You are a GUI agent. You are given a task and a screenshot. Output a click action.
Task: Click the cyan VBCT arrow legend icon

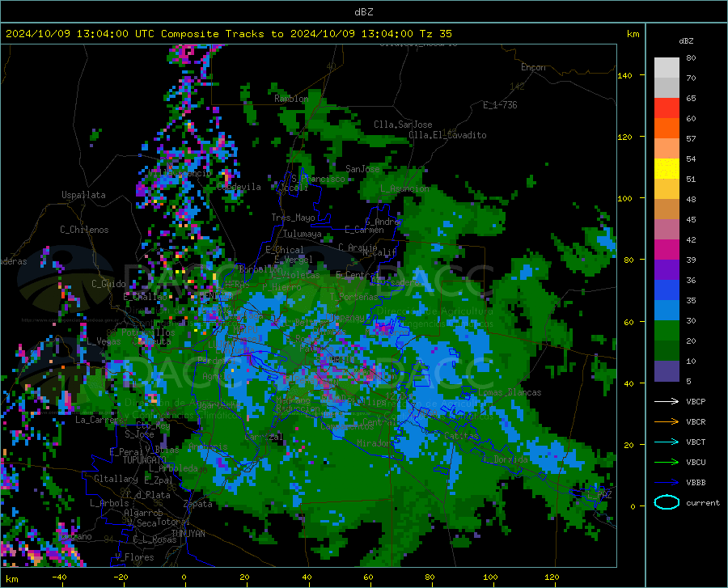click(x=667, y=442)
